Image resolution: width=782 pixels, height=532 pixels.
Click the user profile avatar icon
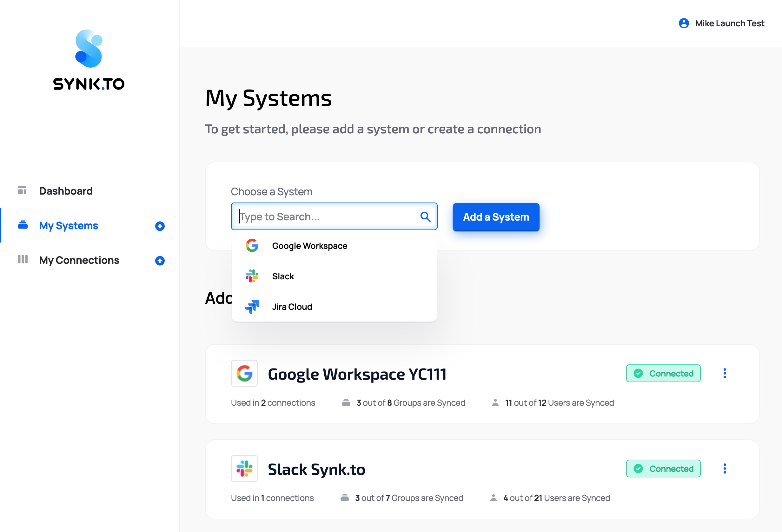(x=683, y=23)
